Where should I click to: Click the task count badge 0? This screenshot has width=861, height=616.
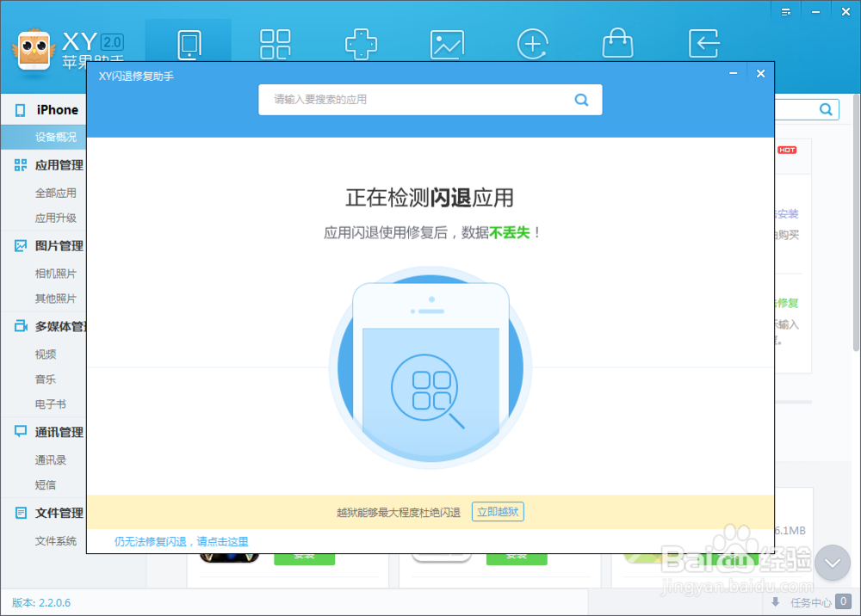click(843, 601)
